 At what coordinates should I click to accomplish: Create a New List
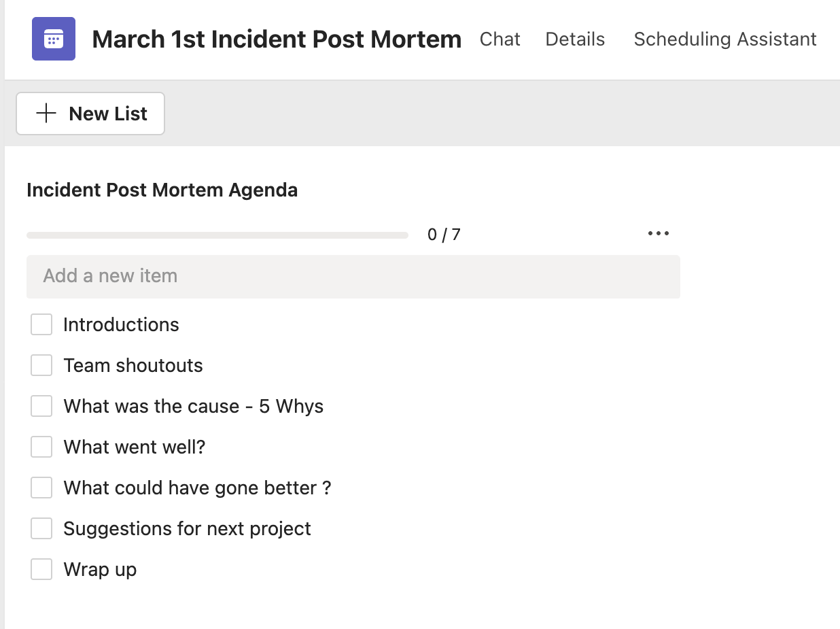point(90,114)
